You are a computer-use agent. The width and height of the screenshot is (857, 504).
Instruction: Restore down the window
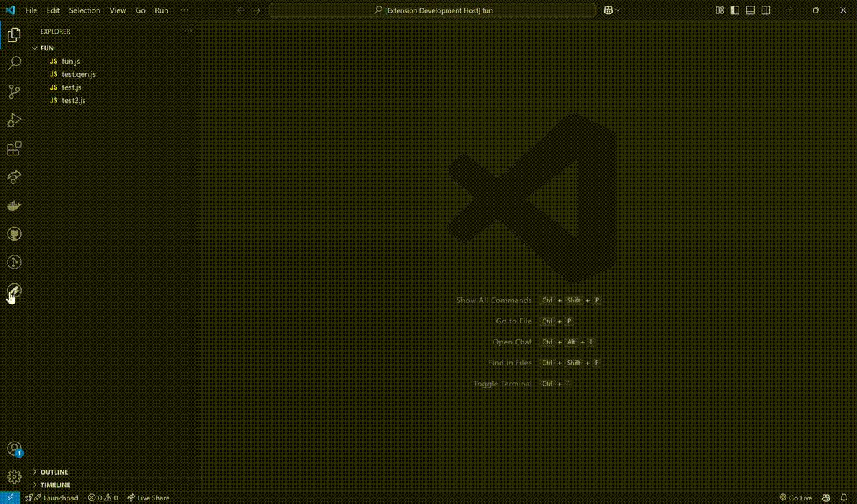tap(816, 10)
